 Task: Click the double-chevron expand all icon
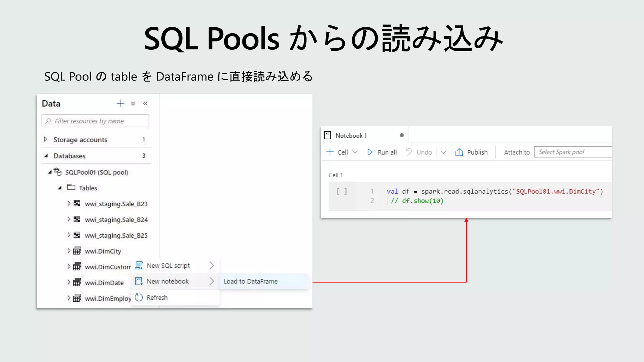(133, 103)
